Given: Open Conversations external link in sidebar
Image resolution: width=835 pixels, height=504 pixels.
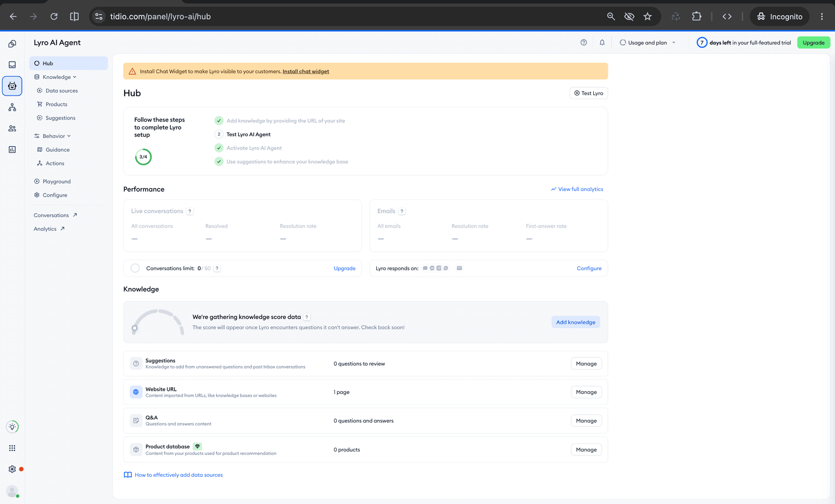Looking at the screenshot, I should (55, 215).
